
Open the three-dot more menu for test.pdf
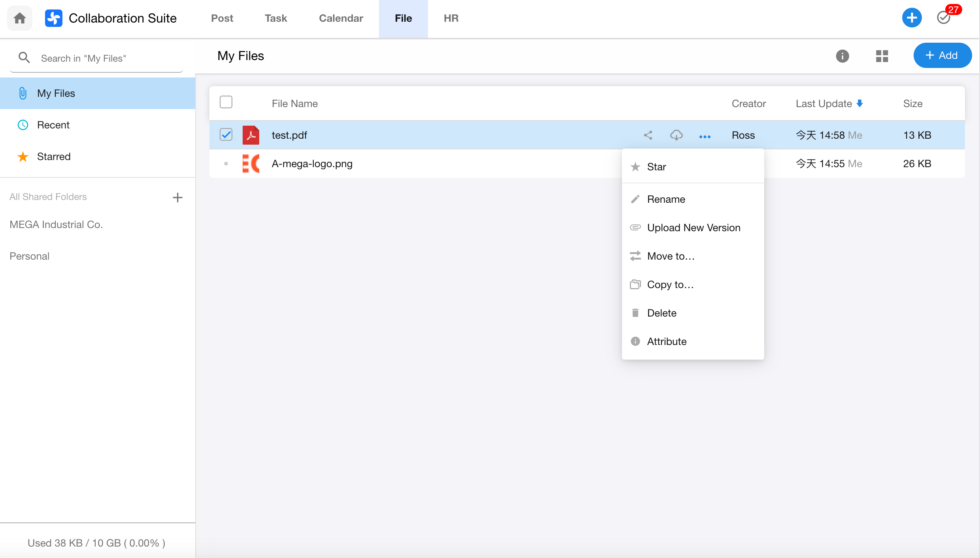click(x=705, y=136)
